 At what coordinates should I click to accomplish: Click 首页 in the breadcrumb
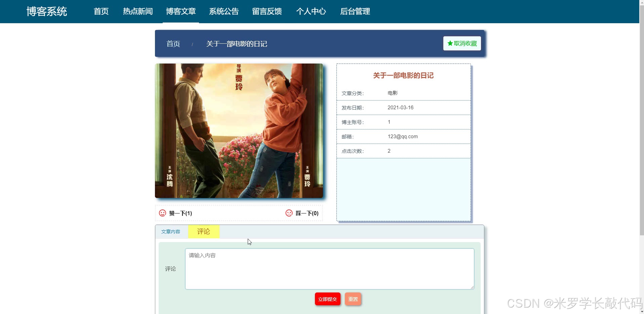[x=173, y=44]
